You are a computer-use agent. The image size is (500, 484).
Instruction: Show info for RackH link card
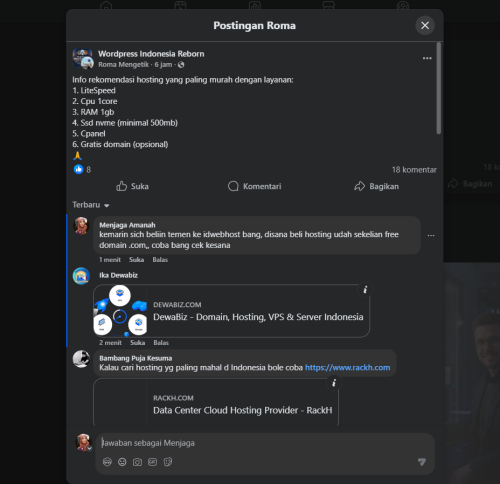click(x=334, y=383)
